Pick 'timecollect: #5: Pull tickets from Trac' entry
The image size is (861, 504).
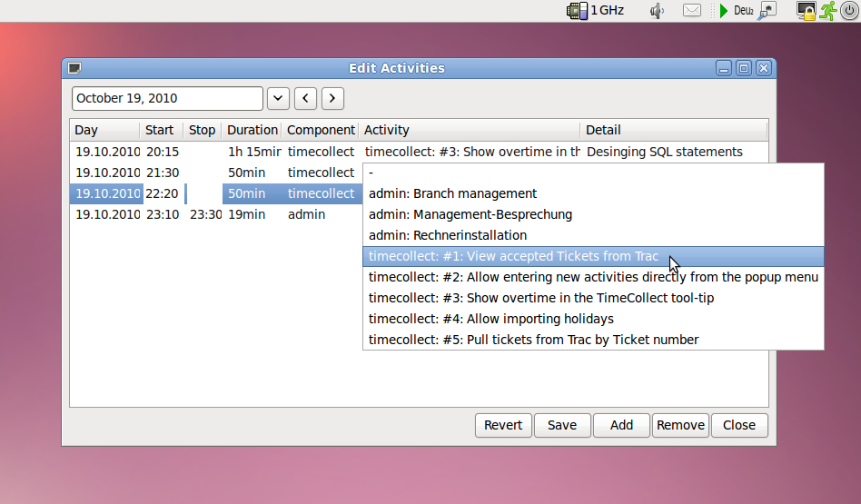coord(533,340)
